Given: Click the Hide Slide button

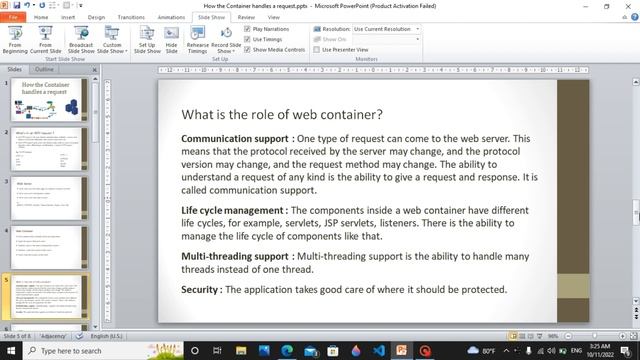Looking at the screenshot, I should 171,40.
